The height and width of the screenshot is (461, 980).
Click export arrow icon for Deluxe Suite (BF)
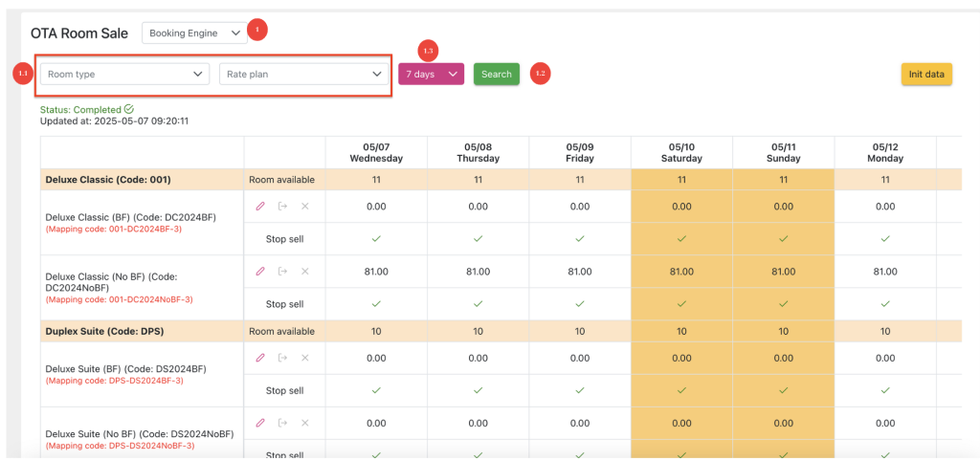coord(282,358)
